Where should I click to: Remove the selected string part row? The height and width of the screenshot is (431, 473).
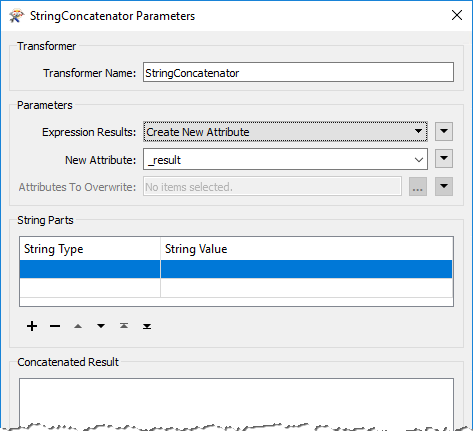[55, 326]
